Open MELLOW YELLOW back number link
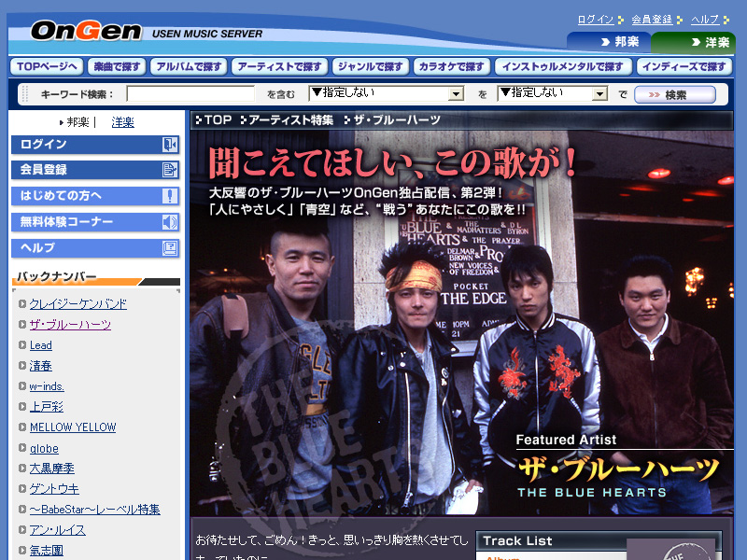Image resolution: width=747 pixels, height=560 pixels. pyautogui.click(x=73, y=427)
